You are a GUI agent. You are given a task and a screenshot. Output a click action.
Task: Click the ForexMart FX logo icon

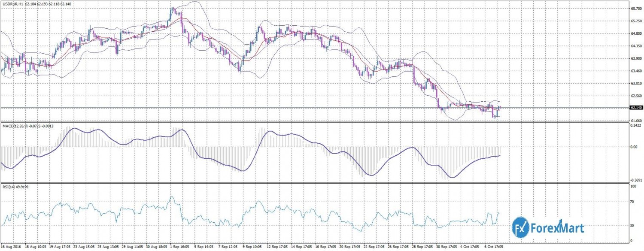[x=521, y=226]
